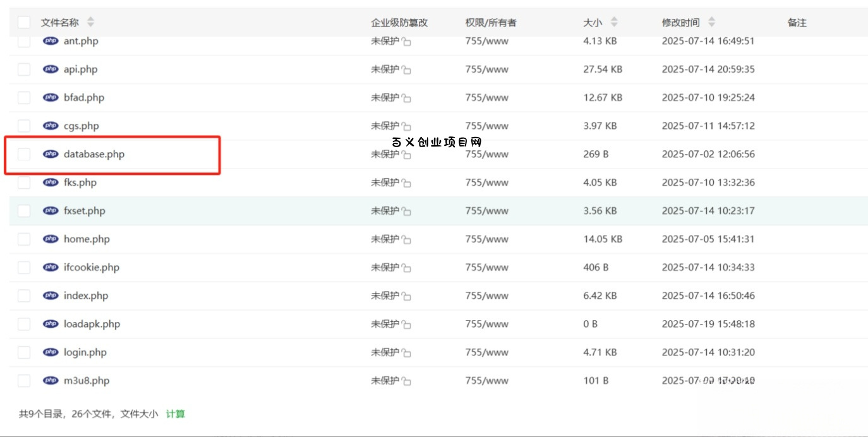Sort the list by 大小 column arrows
The height and width of the screenshot is (437, 868).
[614, 23]
